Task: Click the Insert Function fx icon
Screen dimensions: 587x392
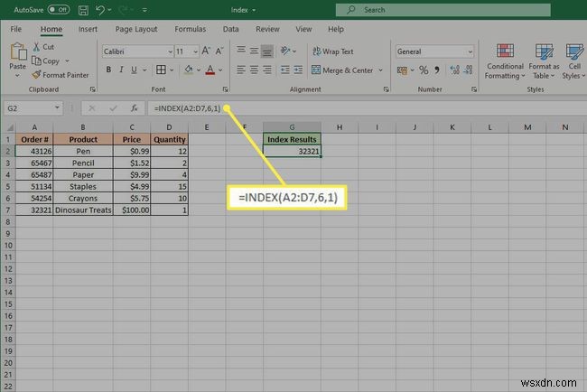Action: click(134, 108)
